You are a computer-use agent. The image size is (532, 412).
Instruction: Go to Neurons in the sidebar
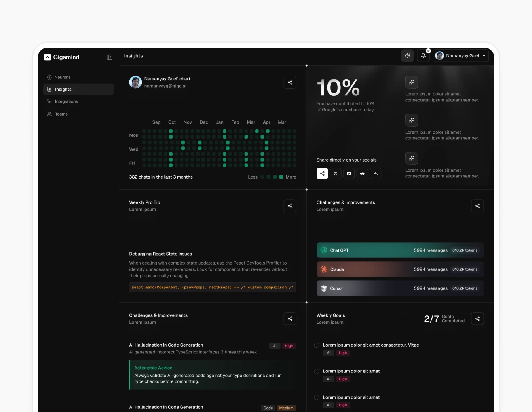63,77
